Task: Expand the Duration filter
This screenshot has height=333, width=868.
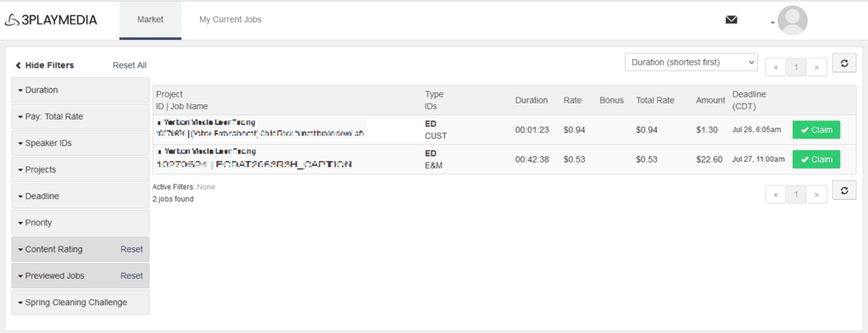Action: coord(81,90)
